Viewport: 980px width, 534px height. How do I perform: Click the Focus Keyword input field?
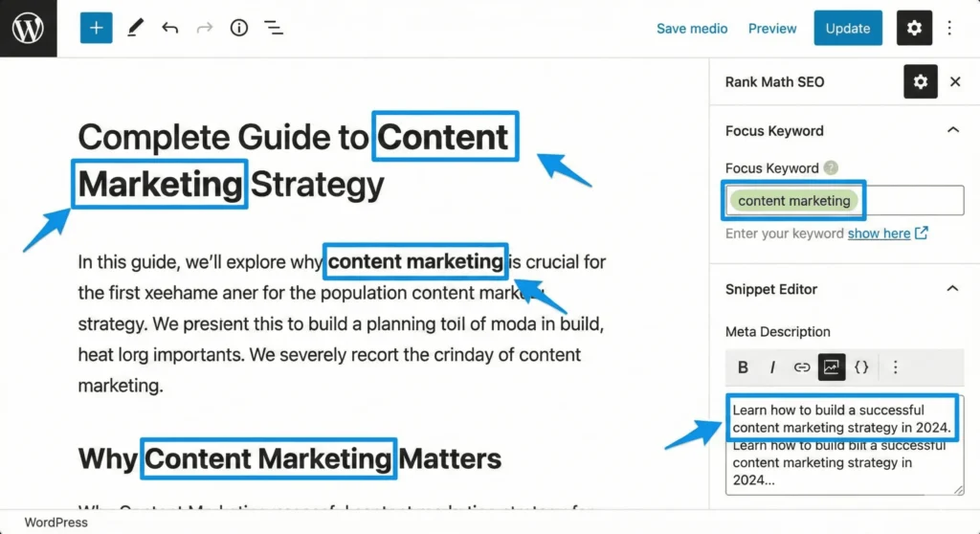909,201
